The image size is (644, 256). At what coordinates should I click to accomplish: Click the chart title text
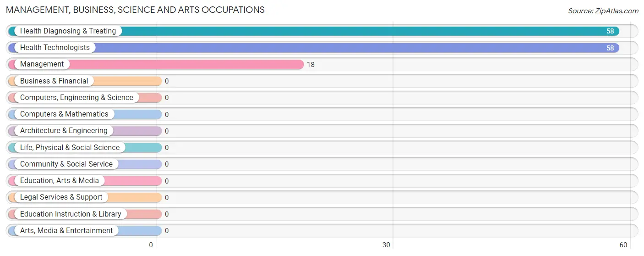pyautogui.click(x=135, y=10)
